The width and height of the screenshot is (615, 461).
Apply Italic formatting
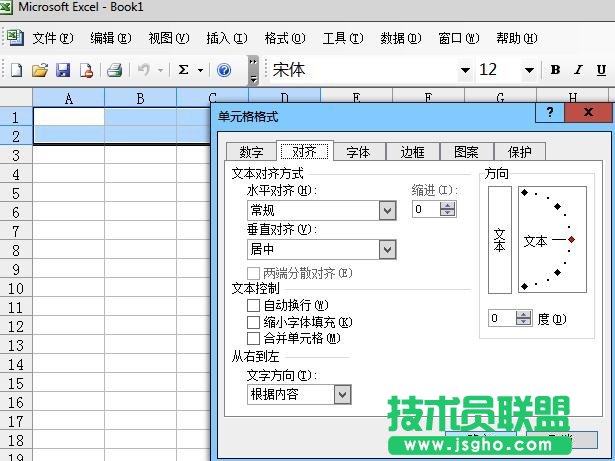(x=578, y=70)
